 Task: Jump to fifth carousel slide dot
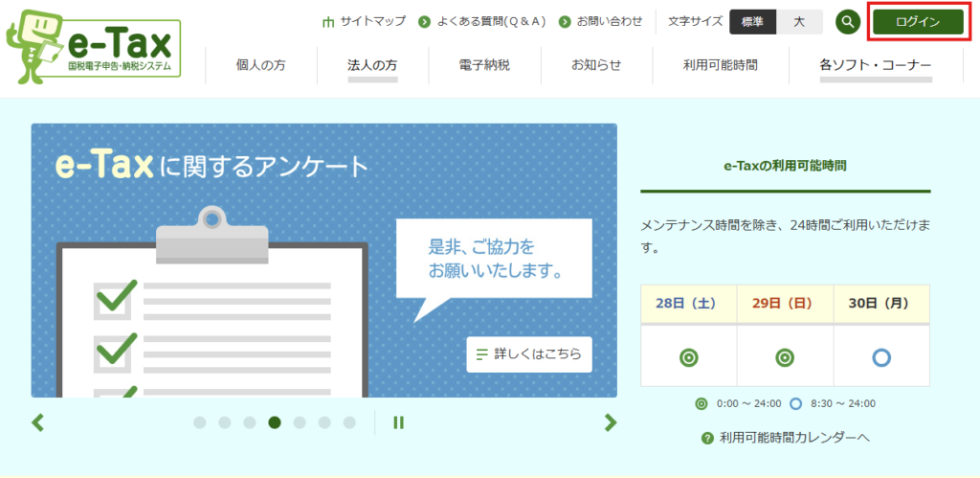point(300,423)
